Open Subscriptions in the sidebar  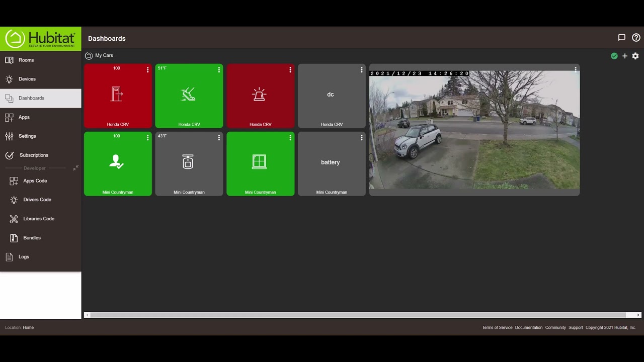[x=40, y=155]
